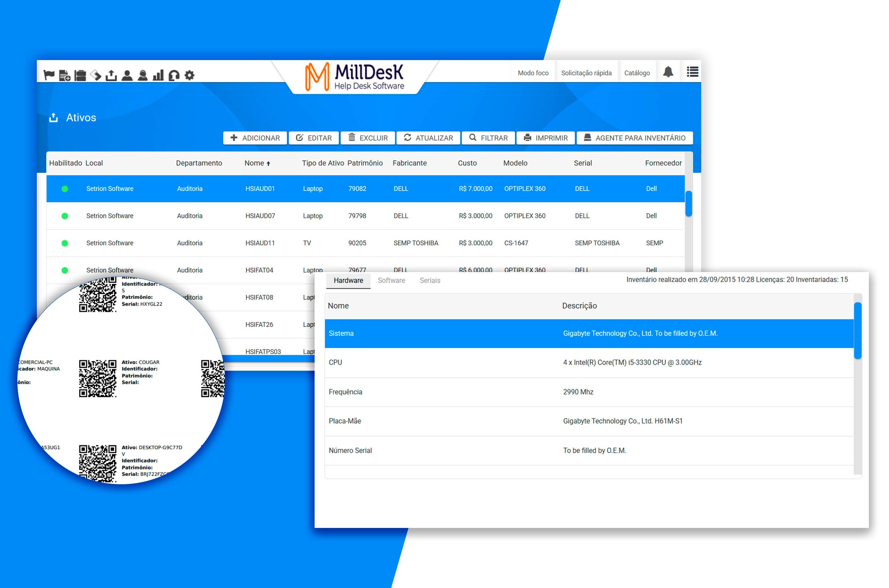Switch to the Software tab
Image resolution: width=889 pixels, height=588 pixels.
391,280
